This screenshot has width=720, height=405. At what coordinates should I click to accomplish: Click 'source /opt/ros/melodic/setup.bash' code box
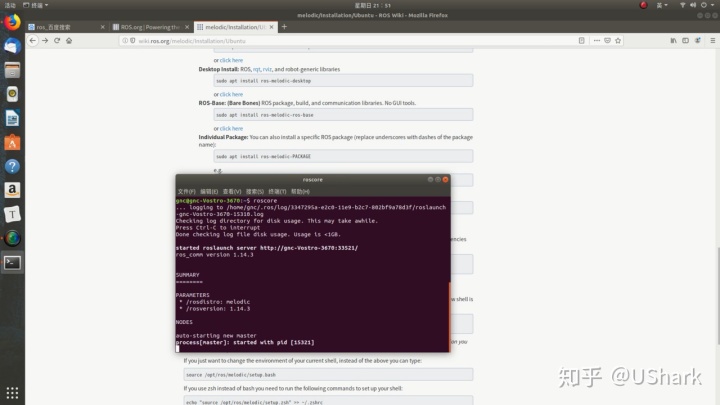328,375
